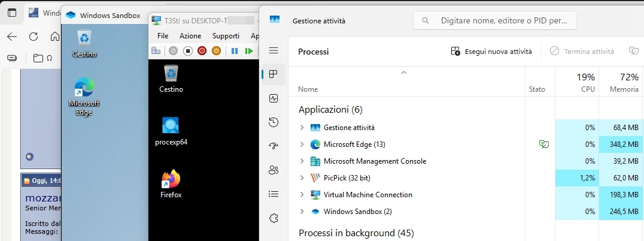Open Services puzzle icon in sidebar
The image size is (644, 241).
click(x=274, y=218)
